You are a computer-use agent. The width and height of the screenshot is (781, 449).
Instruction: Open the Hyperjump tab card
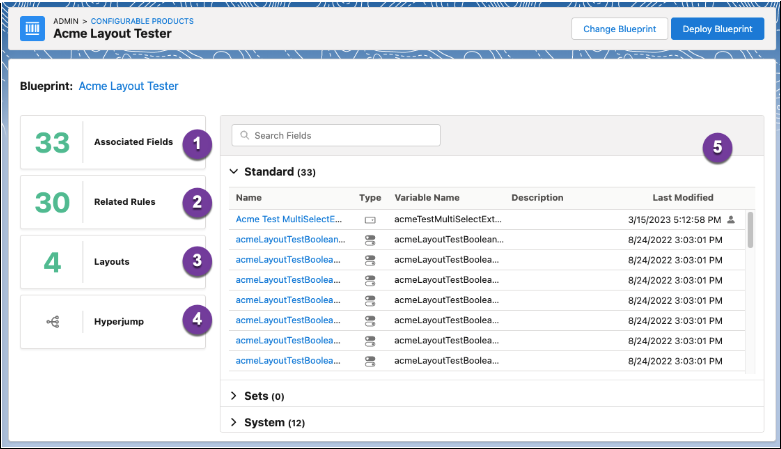113,322
